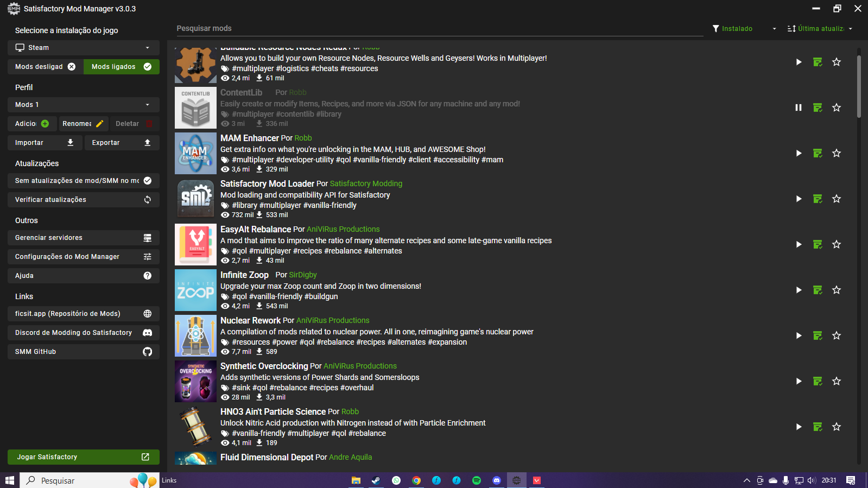Viewport: 868px width, 488px height.
Task: Click the Pesquisar mods search field
Action: 440,29
